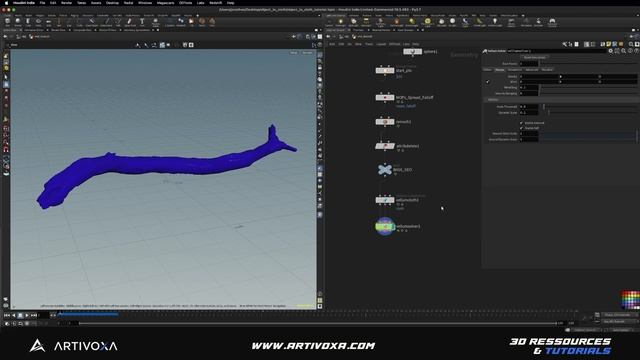Select the Spray Paint shelf tool

pyautogui.click(x=130, y=22)
